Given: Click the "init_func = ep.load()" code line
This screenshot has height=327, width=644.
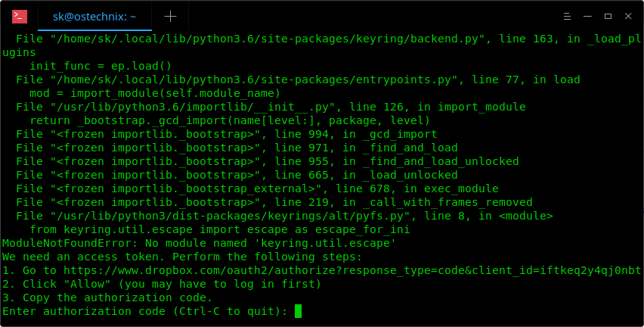Looking at the screenshot, I should coord(101,66).
